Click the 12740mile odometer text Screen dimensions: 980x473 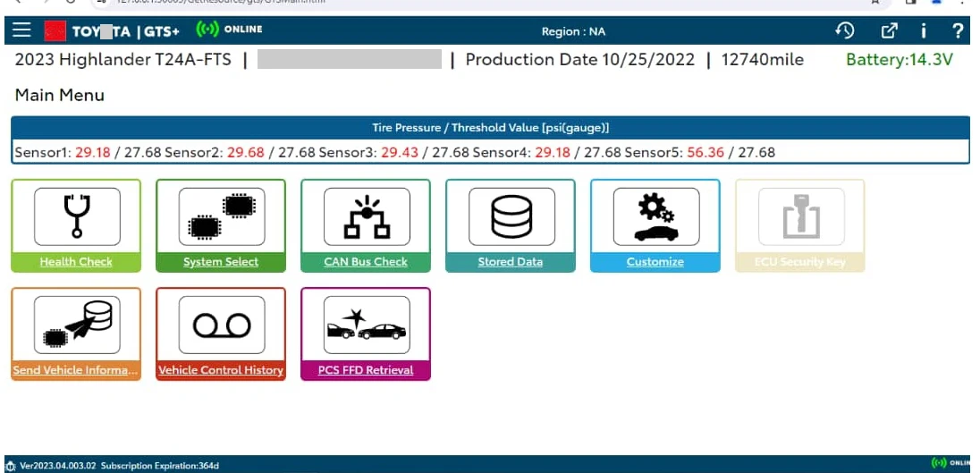point(763,60)
